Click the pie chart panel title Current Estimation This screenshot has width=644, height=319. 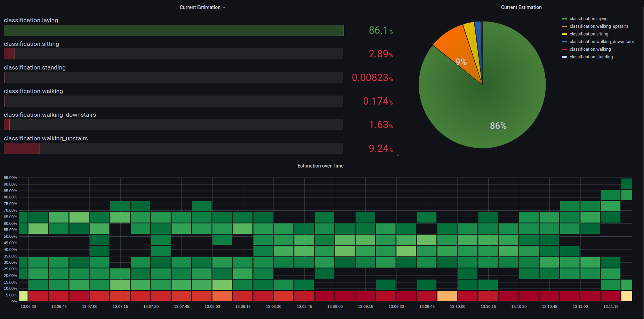tap(521, 7)
